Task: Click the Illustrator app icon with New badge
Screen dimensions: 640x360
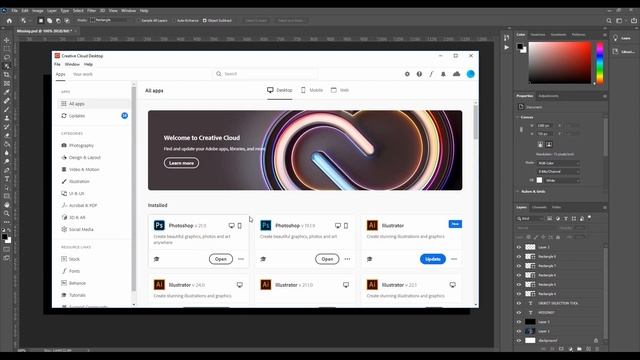Action: coord(372,225)
